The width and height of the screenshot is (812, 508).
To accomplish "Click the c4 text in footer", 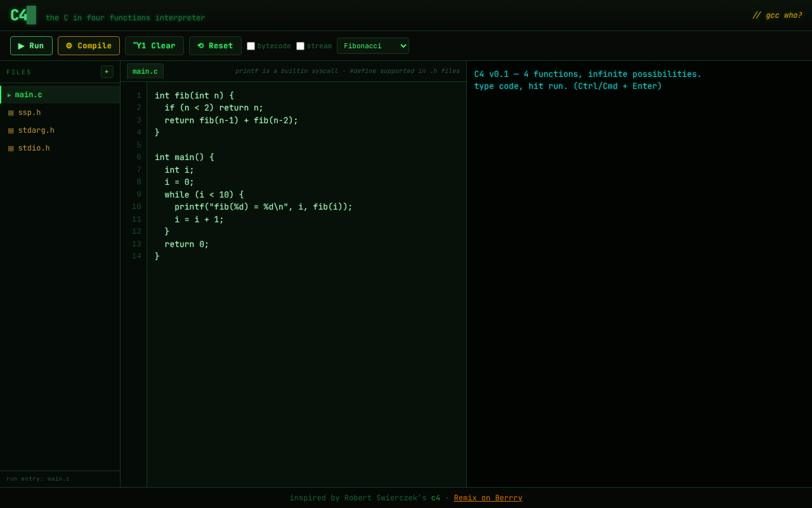I will click(x=436, y=498).
